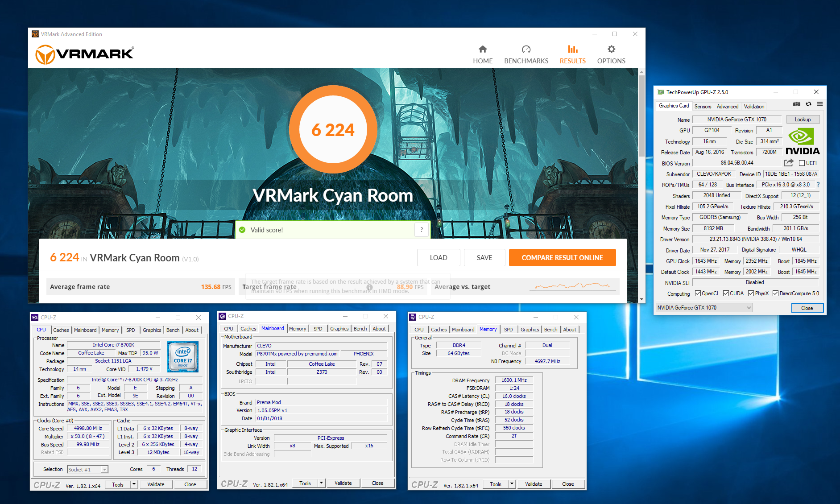Click GPU-Z refresh icon
This screenshot has width=840, height=504.
808,104
